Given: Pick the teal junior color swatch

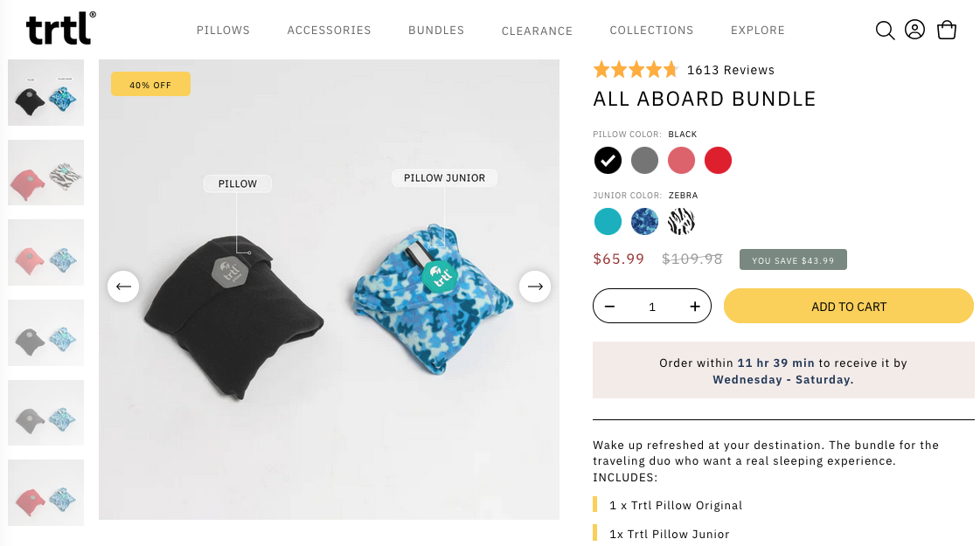Looking at the screenshot, I should pos(608,222).
